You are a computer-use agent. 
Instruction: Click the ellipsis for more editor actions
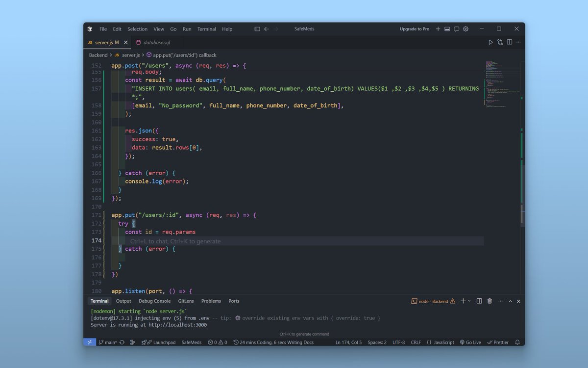click(x=519, y=42)
